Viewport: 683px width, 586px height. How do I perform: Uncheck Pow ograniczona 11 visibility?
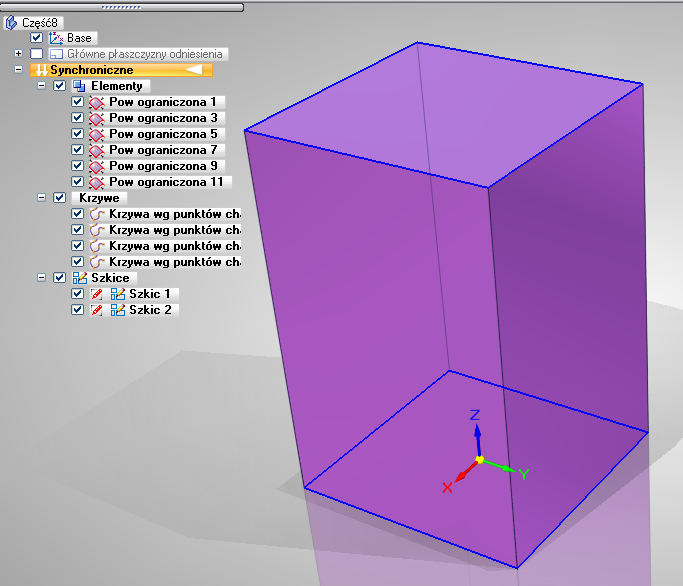coord(78,181)
